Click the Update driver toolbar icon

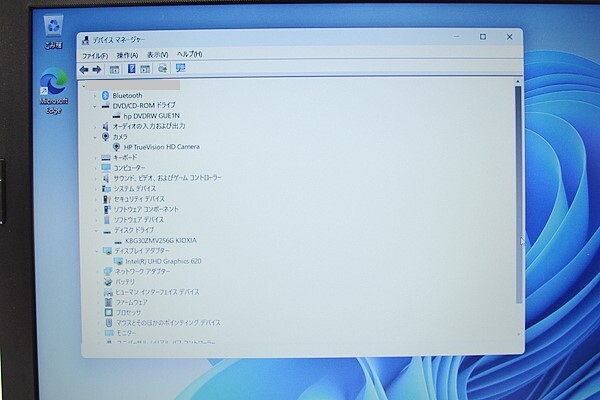point(163,69)
